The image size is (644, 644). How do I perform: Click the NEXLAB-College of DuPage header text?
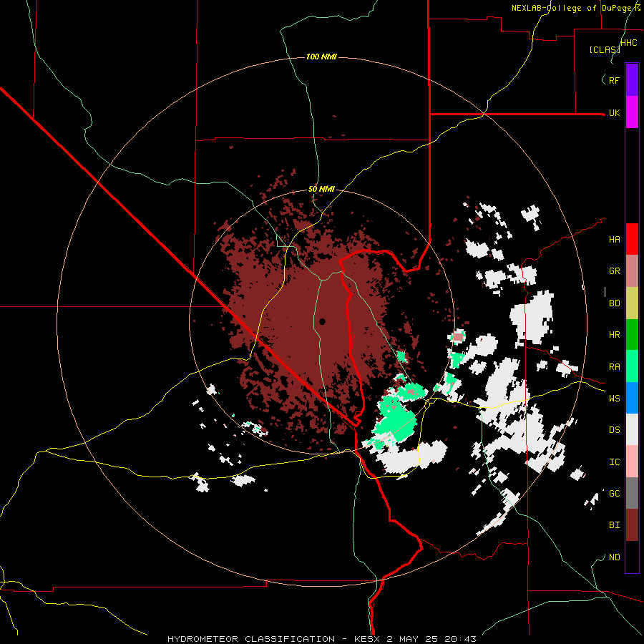(573, 8)
